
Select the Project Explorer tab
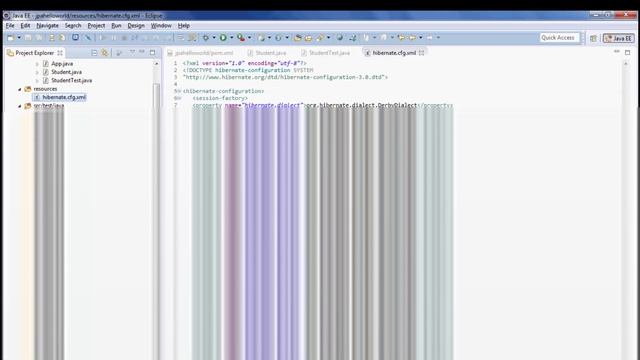pos(35,53)
